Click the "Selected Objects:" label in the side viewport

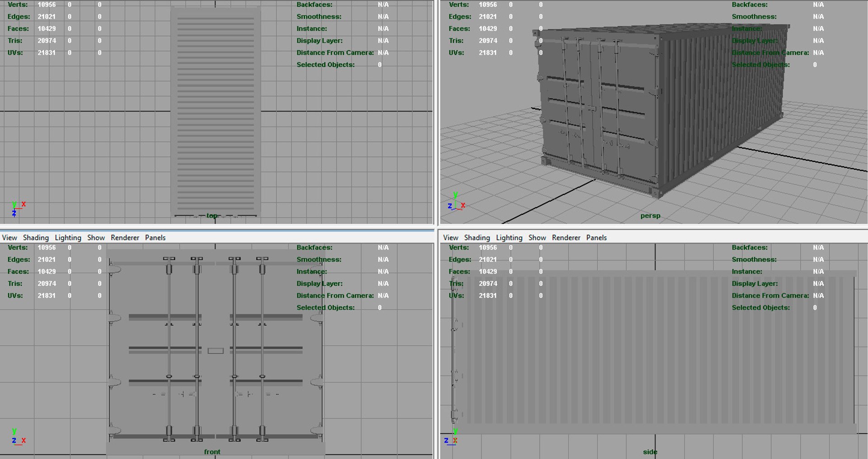[x=761, y=308]
